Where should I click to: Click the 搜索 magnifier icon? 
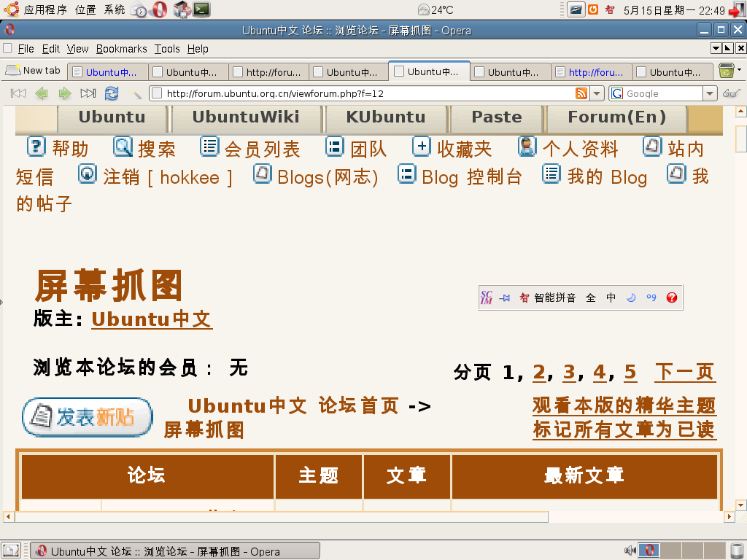point(123,146)
